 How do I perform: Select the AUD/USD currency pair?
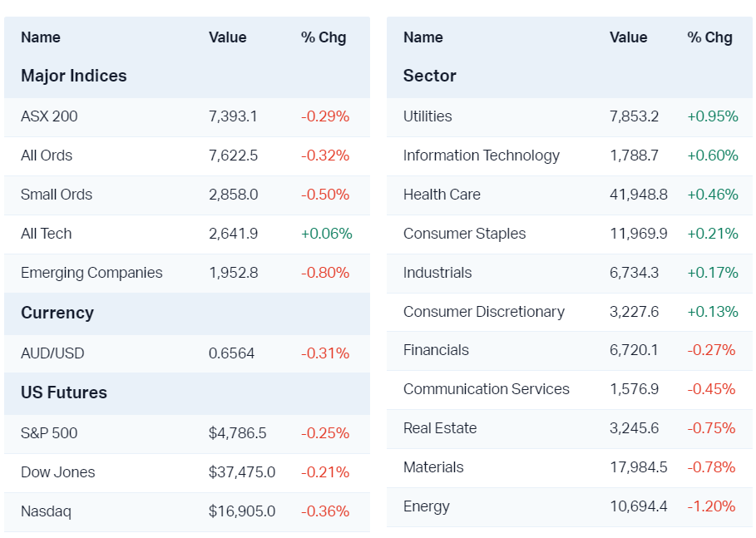pyautogui.click(x=52, y=353)
